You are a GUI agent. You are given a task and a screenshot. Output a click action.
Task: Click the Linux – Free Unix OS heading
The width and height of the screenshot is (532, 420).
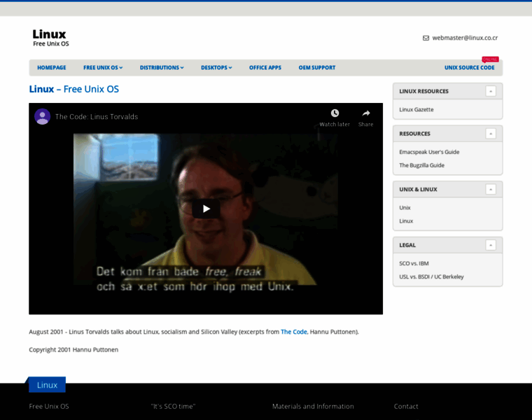tap(74, 89)
